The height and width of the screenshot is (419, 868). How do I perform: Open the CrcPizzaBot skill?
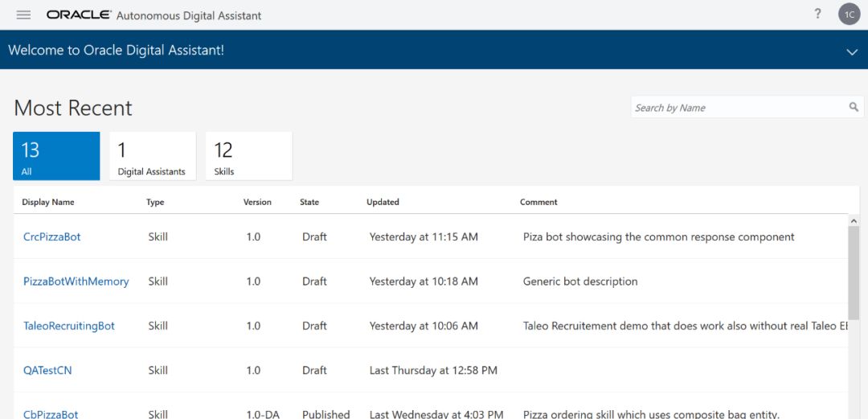[52, 236]
